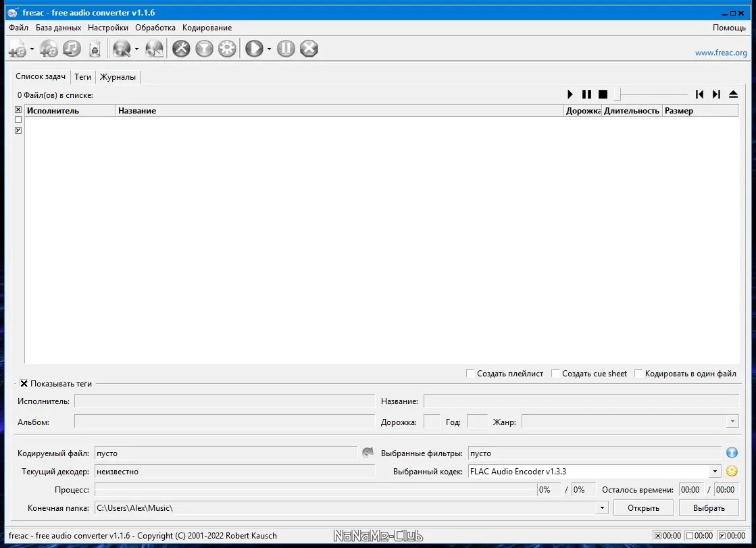Enable the Создать cue sheet checkbox
This screenshot has height=548, width=756.
(x=555, y=373)
